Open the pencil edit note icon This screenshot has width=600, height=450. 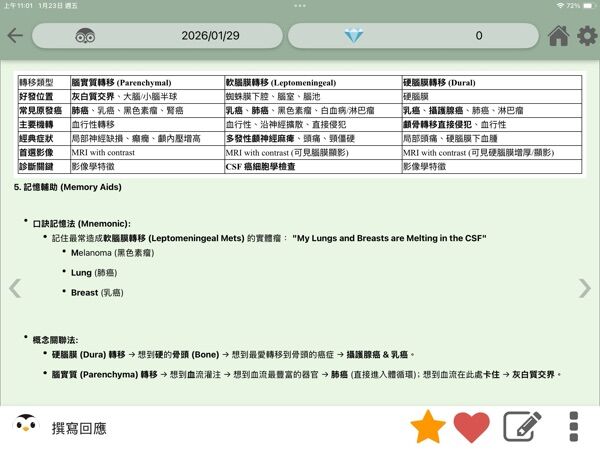522,427
